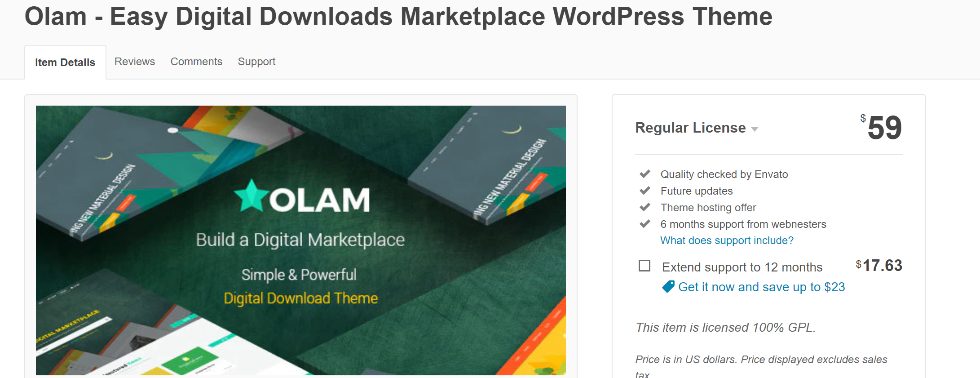Click the 'Regular License' heading text

click(x=690, y=128)
